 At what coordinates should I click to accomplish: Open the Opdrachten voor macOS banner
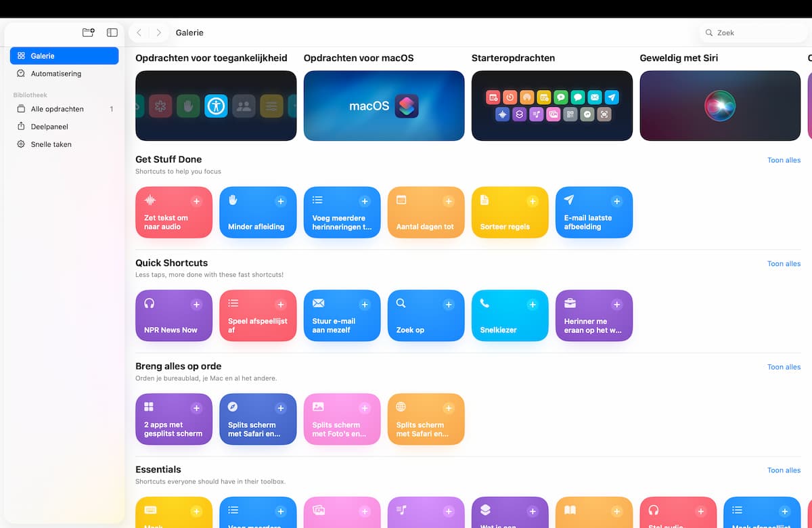click(384, 106)
